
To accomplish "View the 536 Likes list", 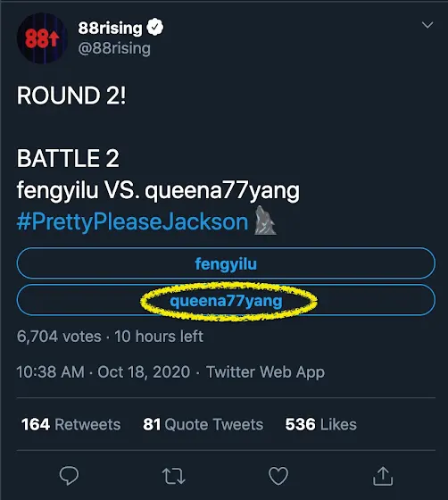I will click(321, 424).
